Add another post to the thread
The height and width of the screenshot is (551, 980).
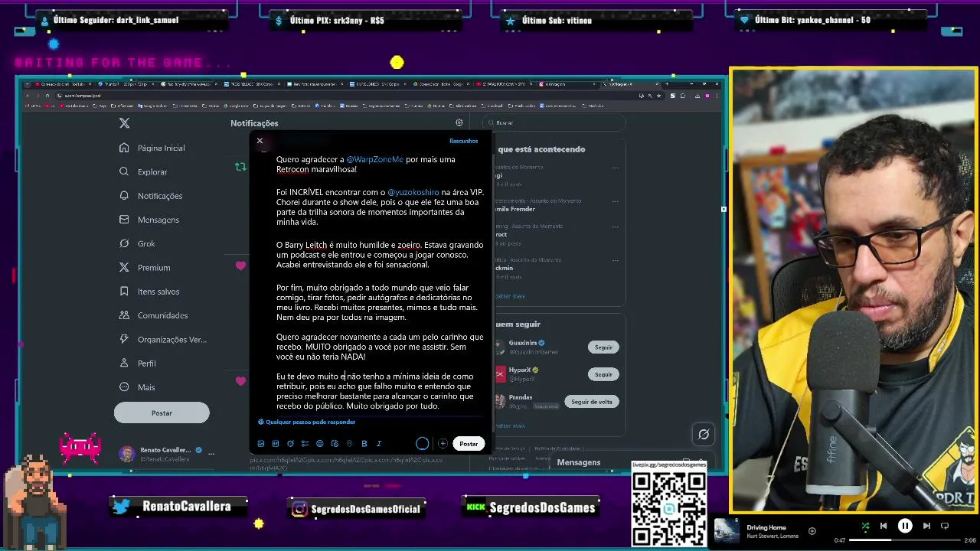coord(443,444)
